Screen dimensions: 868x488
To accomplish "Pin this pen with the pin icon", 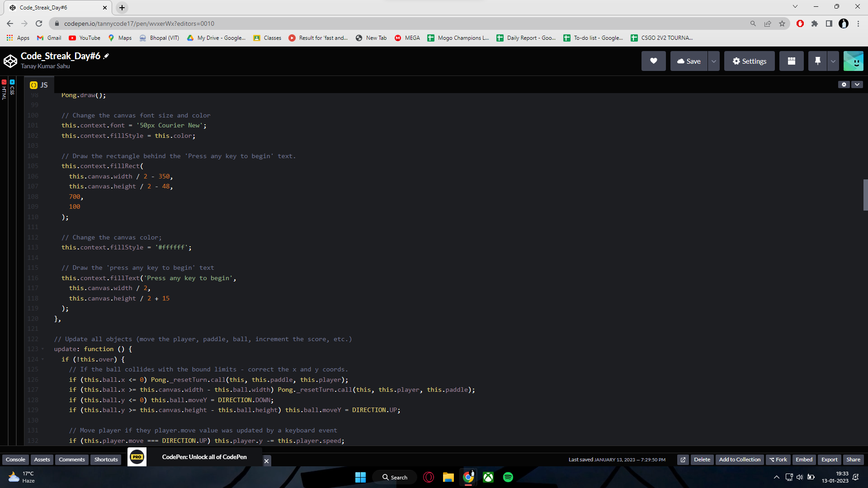I will click(x=817, y=61).
